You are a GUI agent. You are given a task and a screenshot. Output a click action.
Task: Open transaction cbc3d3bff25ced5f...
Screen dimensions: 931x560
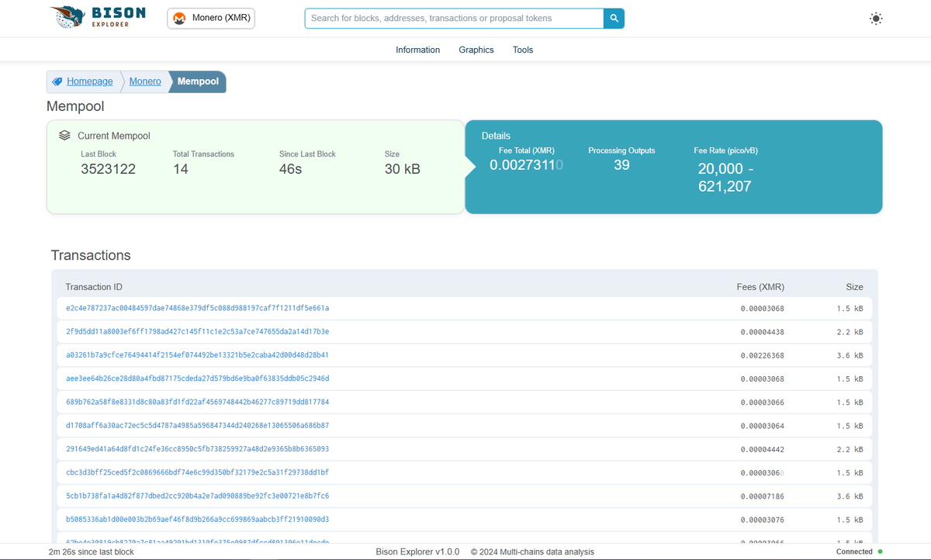[198, 472]
